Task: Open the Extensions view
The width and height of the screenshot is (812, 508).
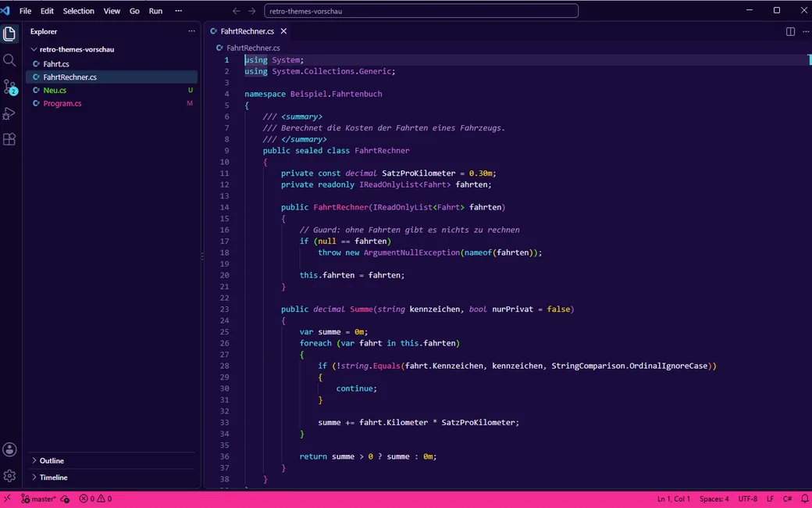Action: coord(9,139)
